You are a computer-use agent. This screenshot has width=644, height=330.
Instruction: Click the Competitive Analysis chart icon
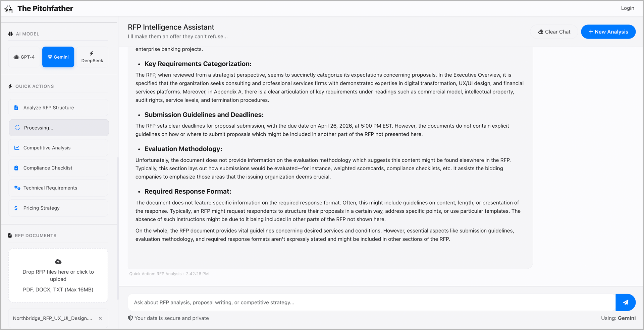pyautogui.click(x=16, y=148)
